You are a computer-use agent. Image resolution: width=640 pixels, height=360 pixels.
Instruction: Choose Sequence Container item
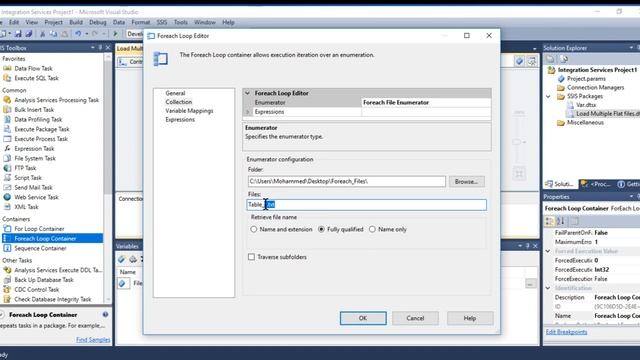(40, 249)
